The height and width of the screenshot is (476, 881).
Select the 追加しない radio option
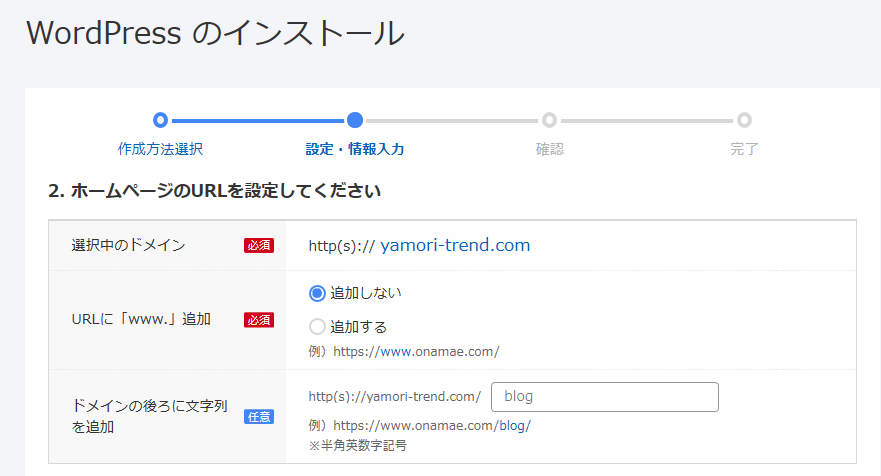(317, 293)
